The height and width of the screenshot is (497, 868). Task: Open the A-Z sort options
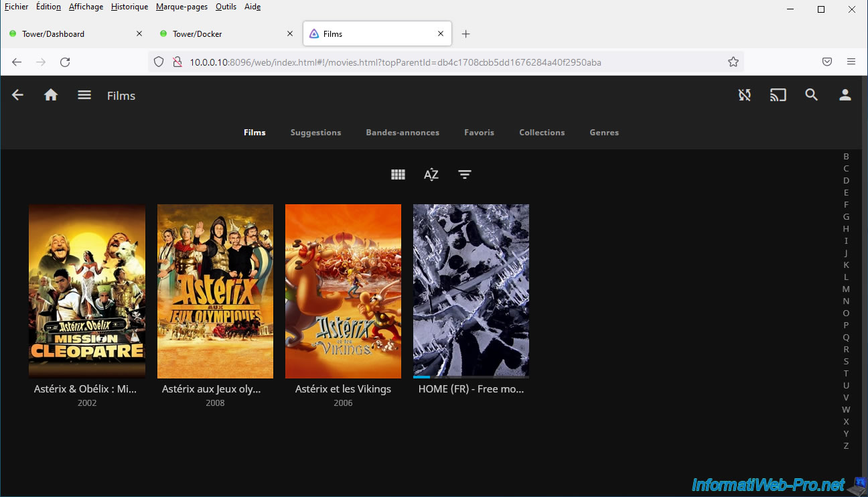pos(431,175)
